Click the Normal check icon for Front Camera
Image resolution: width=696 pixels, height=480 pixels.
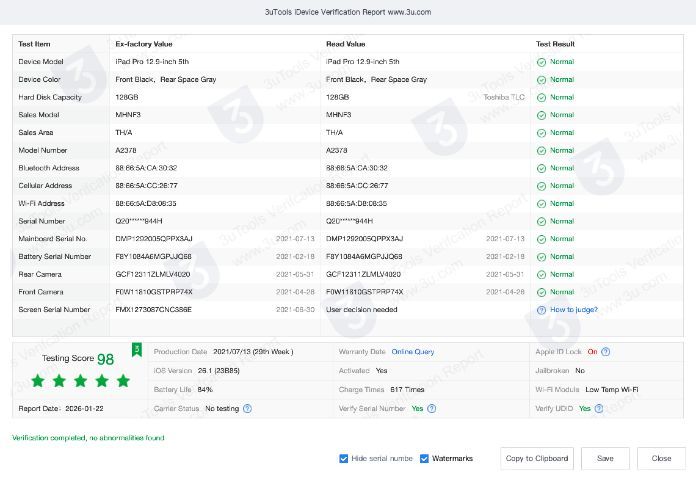[x=541, y=292]
